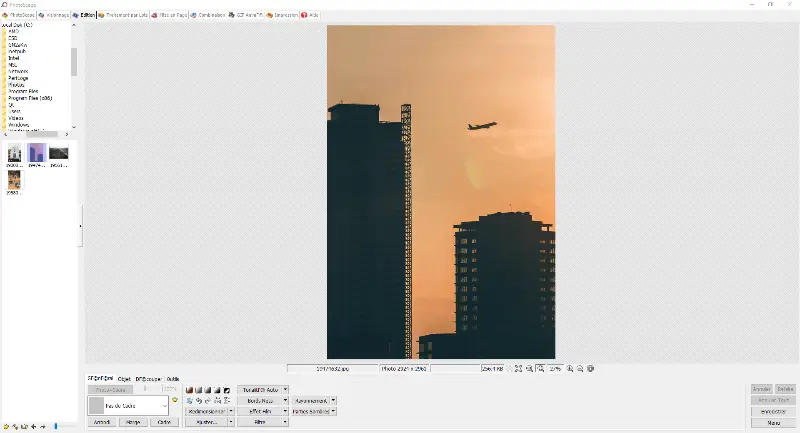Open the Mise en Page tab
This screenshot has width=800, height=433.
point(169,15)
